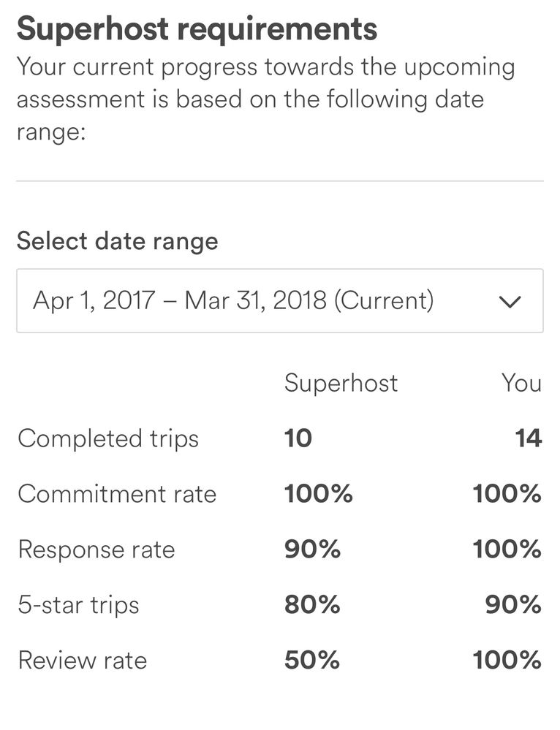Image resolution: width=560 pixels, height=730 pixels.
Task: Select the Superhost column header
Action: point(341,383)
